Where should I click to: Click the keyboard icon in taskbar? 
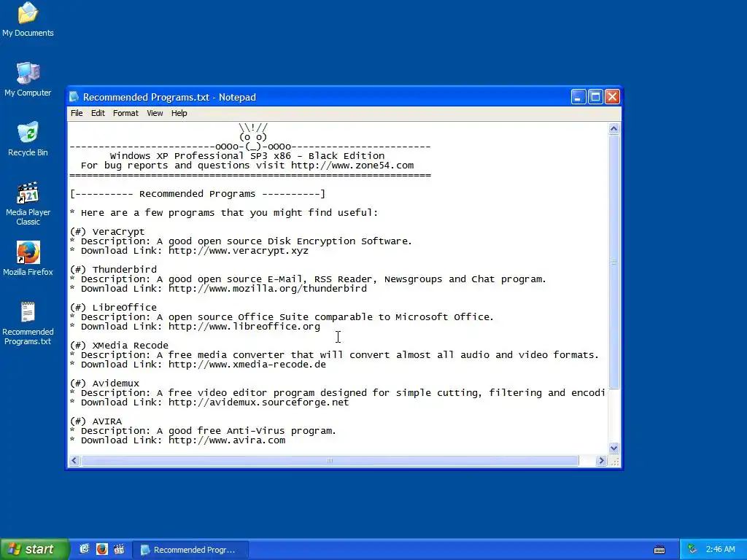pos(659,550)
